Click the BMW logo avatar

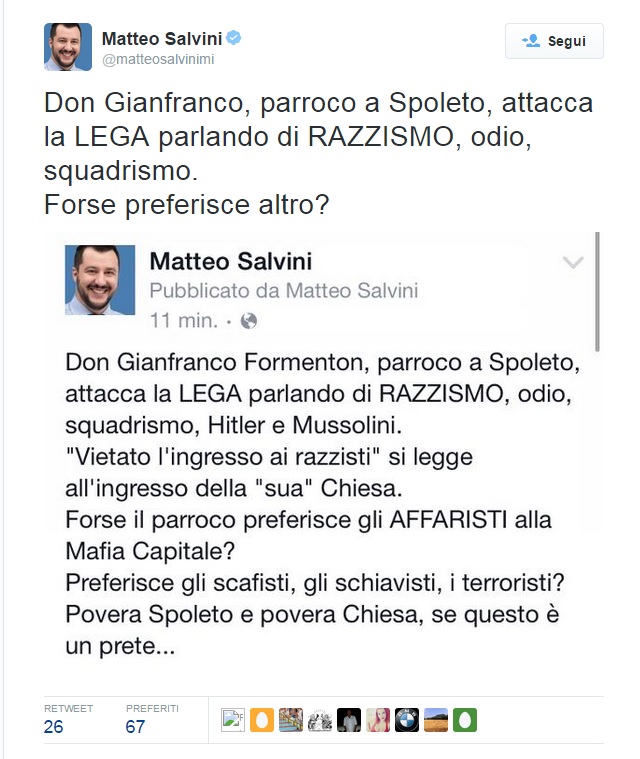[406, 720]
